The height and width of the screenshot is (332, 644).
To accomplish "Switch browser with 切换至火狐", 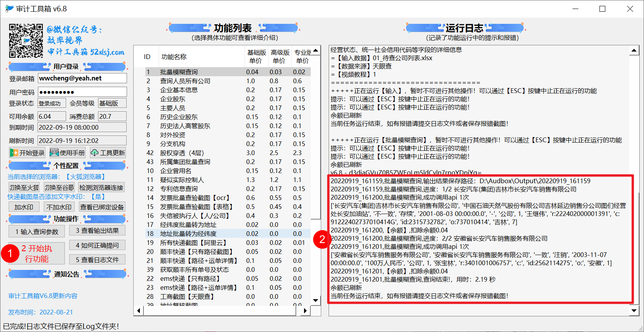I will [x=24, y=187].
